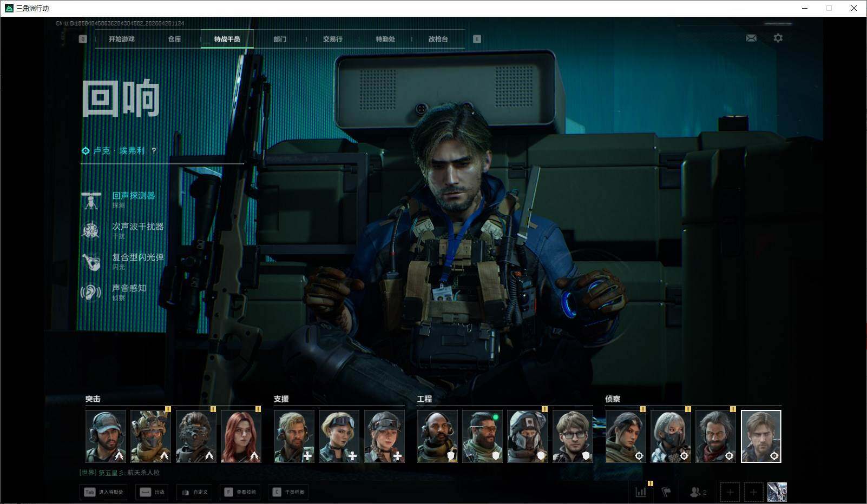Screen dimensions: 867x504
Task: Switch to the 仓库 tab
Action: (x=174, y=39)
